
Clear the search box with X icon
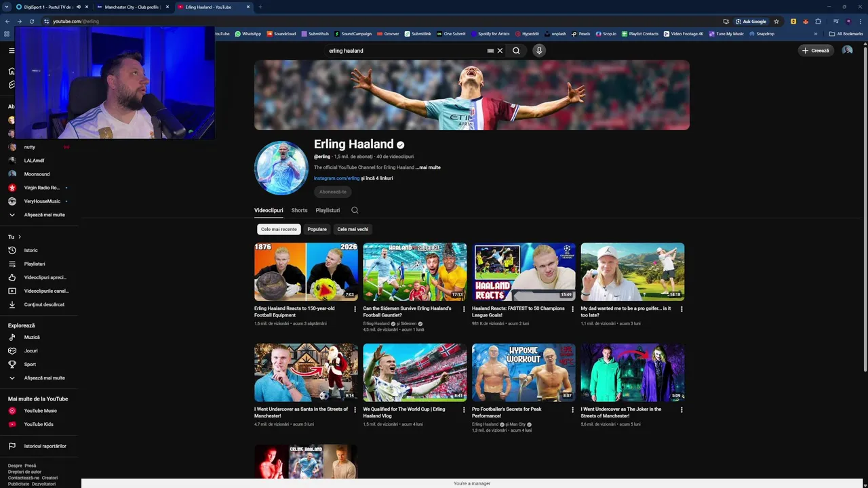pyautogui.click(x=500, y=50)
